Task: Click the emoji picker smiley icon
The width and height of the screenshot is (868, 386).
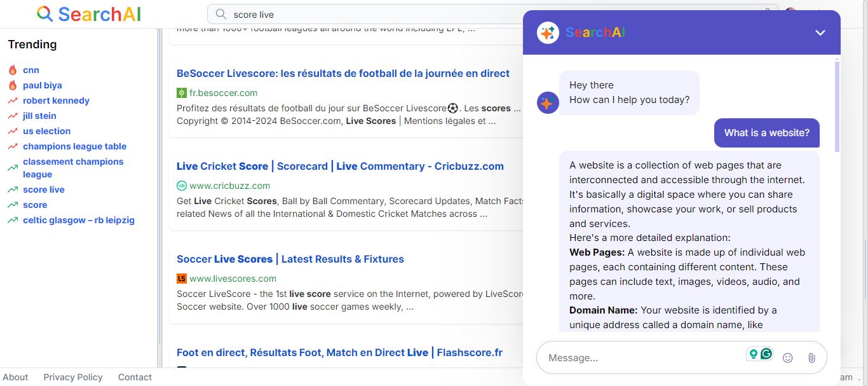Action: pyautogui.click(x=787, y=358)
